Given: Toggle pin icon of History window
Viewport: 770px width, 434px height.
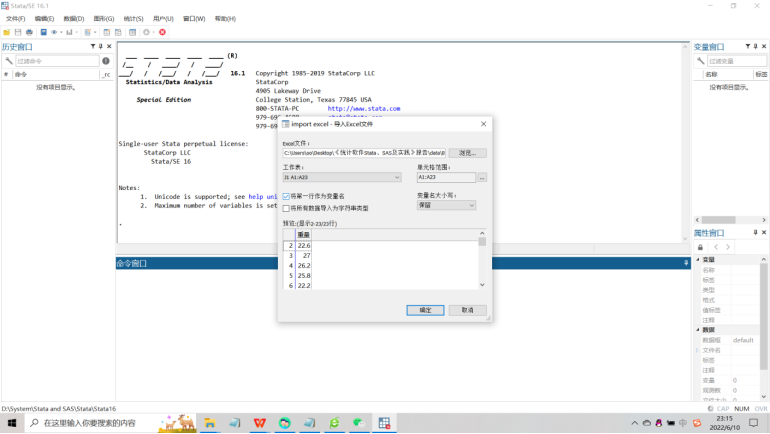Looking at the screenshot, I should 101,46.
